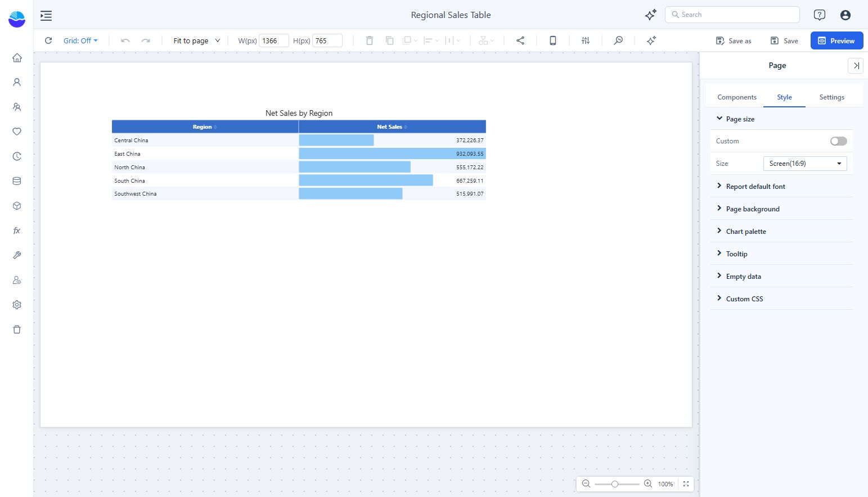The height and width of the screenshot is (497, 868).
Task: Click the redo arrow icon
Action: point(146,40)
